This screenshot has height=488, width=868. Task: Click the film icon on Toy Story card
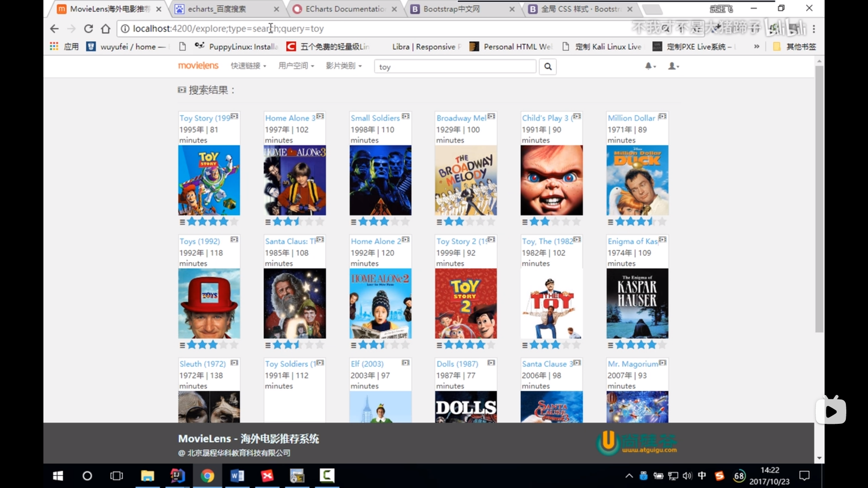point(234,117)
